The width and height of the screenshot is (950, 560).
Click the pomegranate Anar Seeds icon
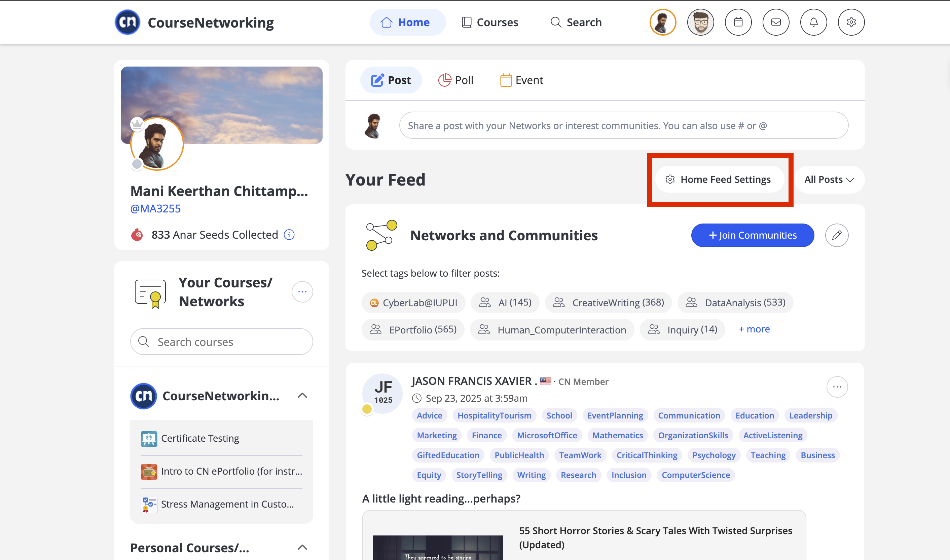point(137,235)
